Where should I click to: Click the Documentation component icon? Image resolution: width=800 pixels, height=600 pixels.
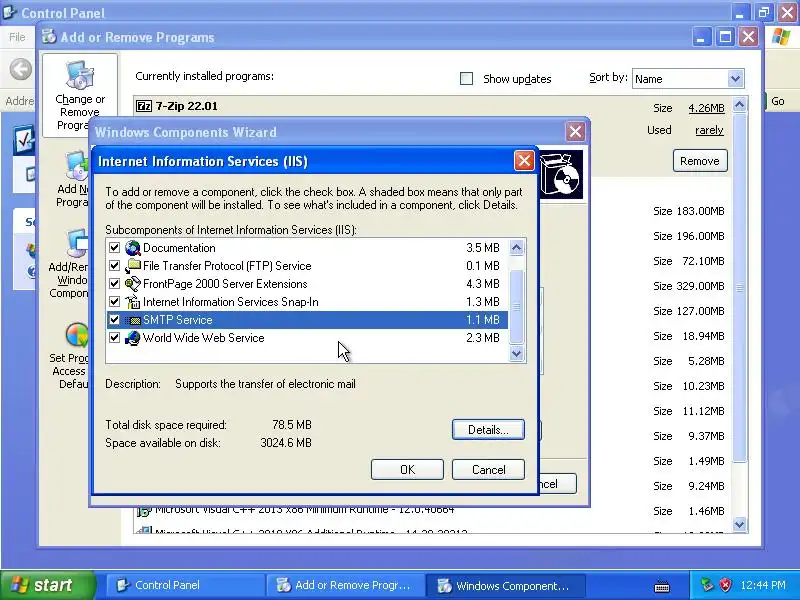[x=133, y=248]
